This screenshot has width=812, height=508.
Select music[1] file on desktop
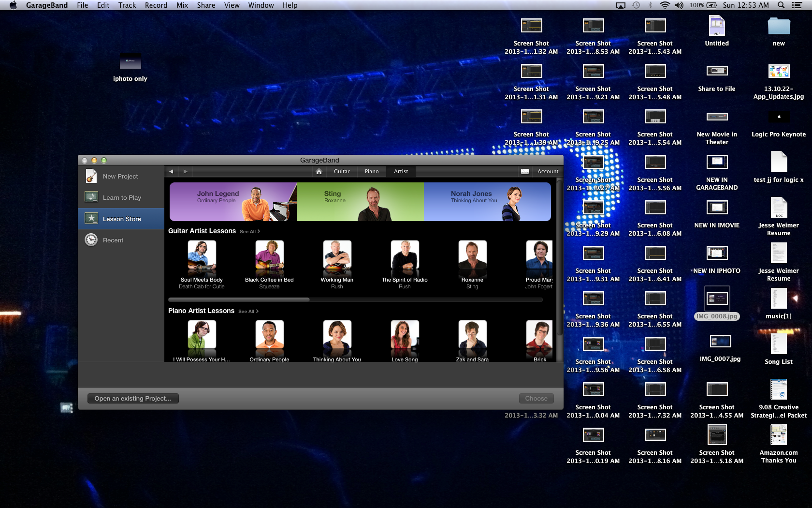(x=779, y=304)
